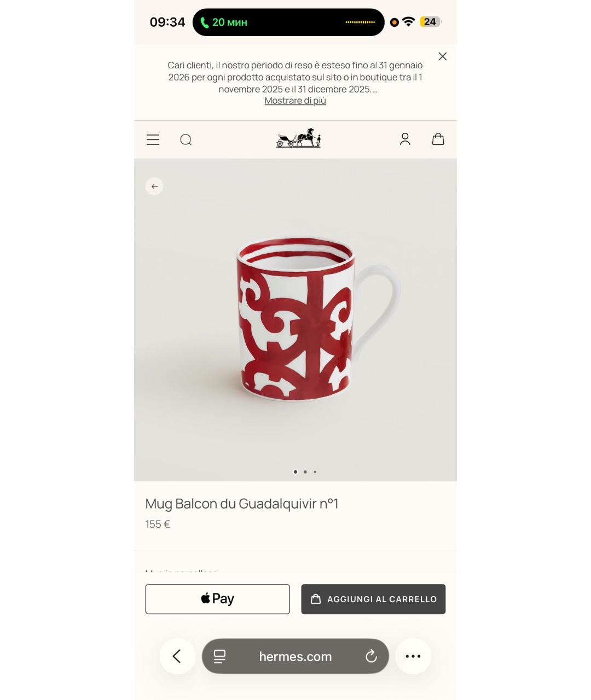The width and height of the screenshot is (591, 700).
Task: Select second image carousel dot
Action: [x=305, y=471]
